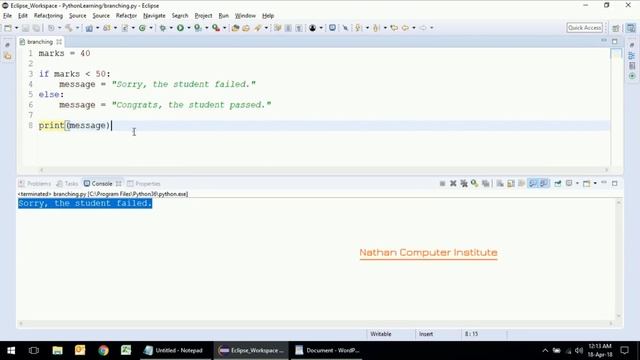640x360 pixels.
Task: Open the Edit menu
Action: click(23, 16)
